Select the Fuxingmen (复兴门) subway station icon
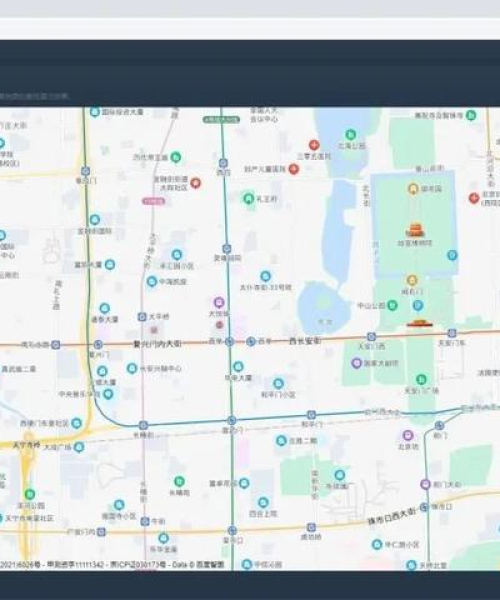 coord(98,344)
